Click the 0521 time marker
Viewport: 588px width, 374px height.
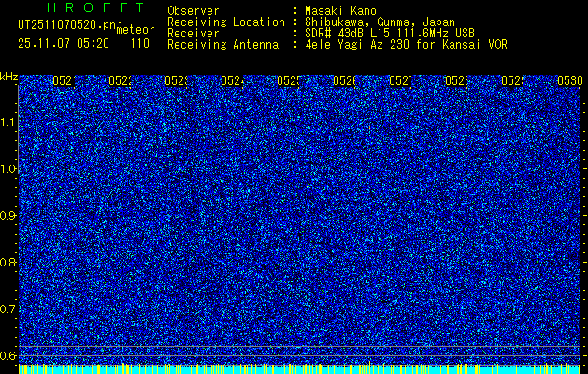point(65,80)
